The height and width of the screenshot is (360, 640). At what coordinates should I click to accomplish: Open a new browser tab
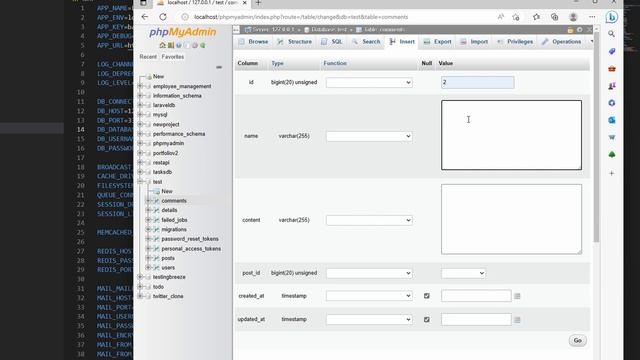(258, 3)
